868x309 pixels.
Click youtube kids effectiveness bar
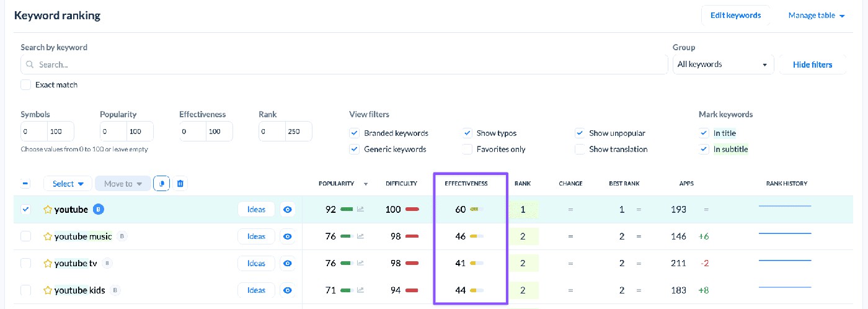(477, 290)
